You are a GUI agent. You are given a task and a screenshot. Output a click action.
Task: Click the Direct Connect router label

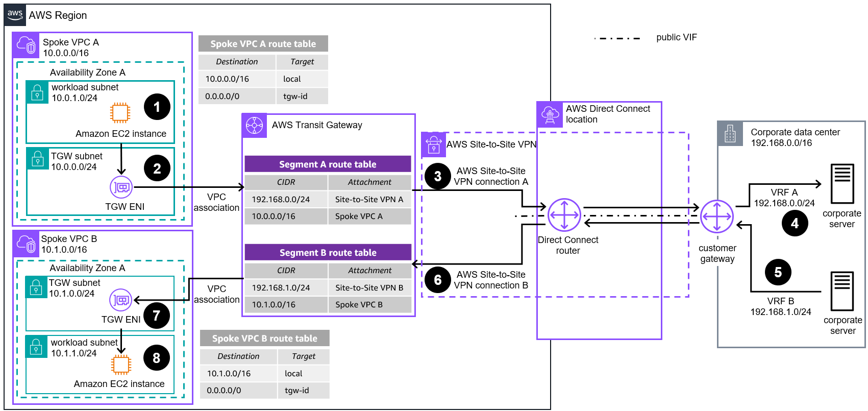[x=568, y=246]
